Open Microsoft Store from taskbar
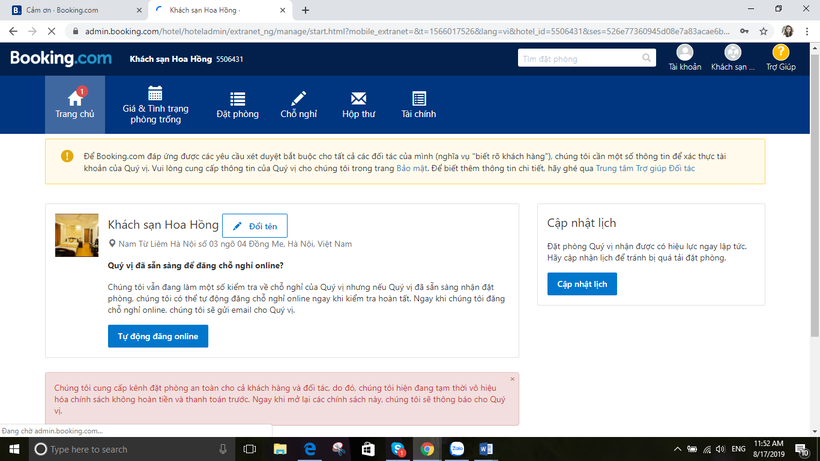820x461 pixels. coord(368,449)
